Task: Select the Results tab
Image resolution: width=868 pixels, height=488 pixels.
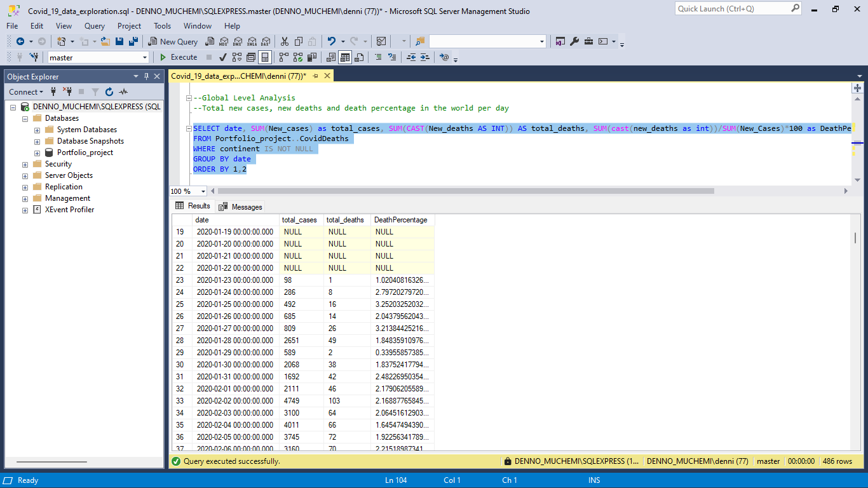Action: pyautogui.click(x=193, y=206)
